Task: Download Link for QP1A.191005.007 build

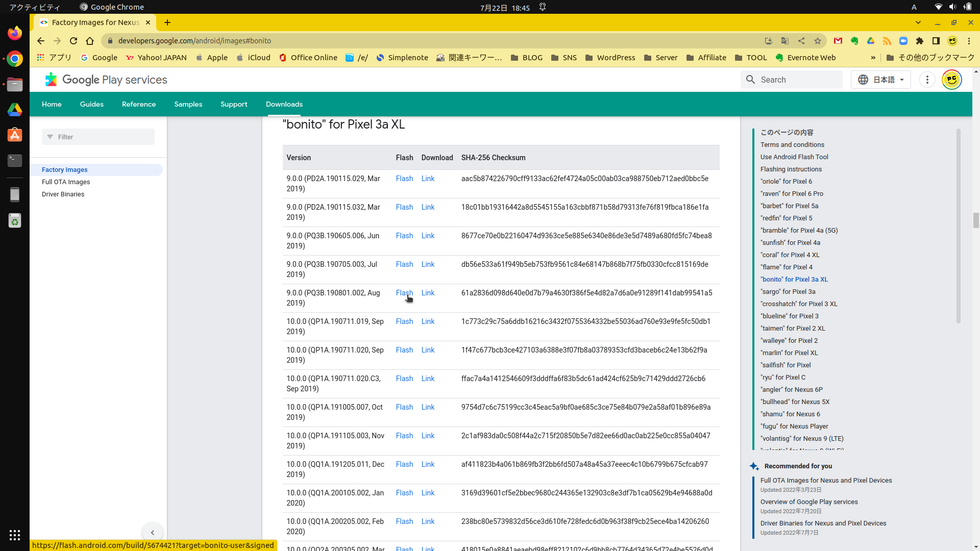Action: coord(428,407)
